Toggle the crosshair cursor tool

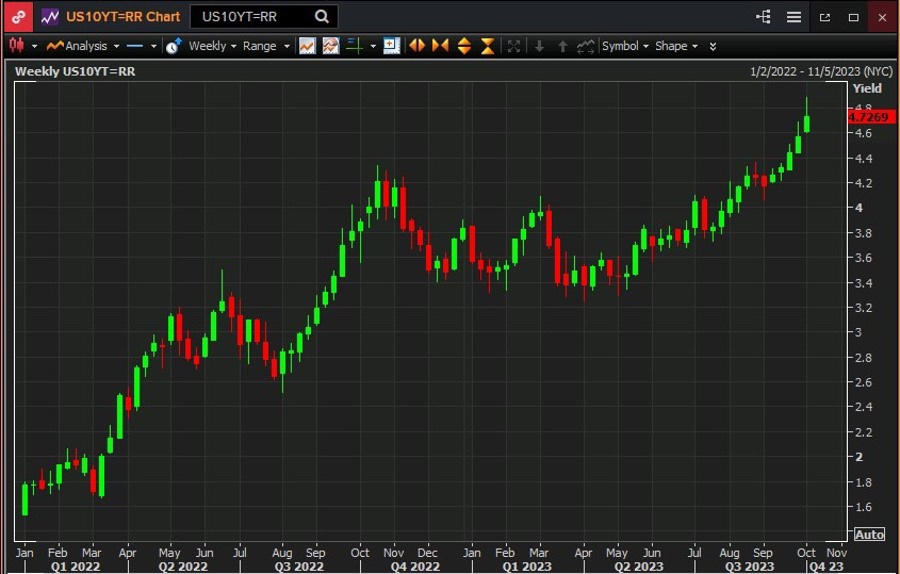[x=354, y=46]
